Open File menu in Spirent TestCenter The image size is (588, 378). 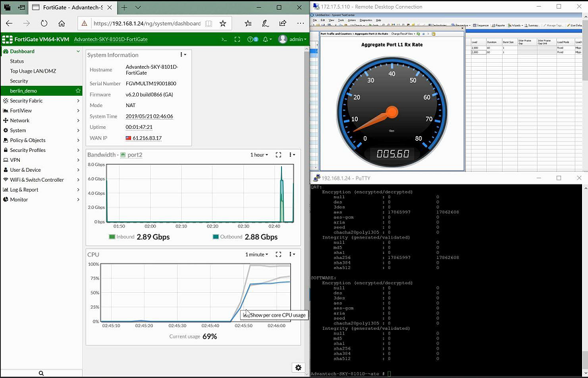[x=315, y=20]
